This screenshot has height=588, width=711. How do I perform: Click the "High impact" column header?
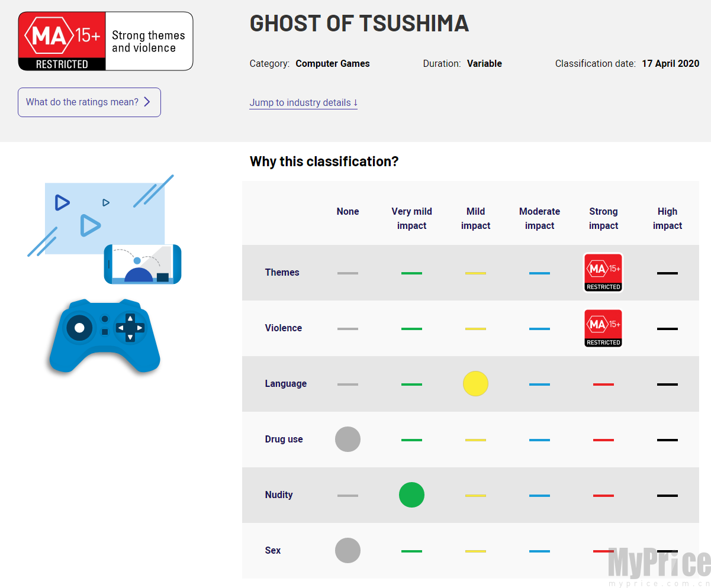(667, 219)
